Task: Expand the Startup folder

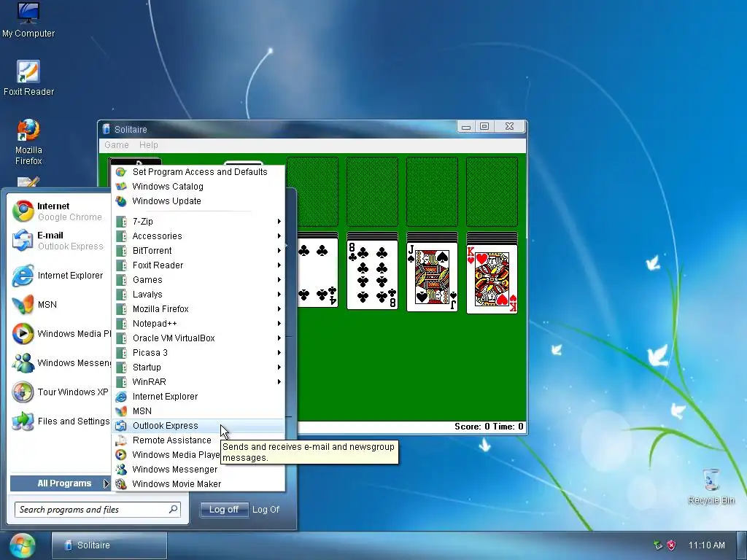Action: tap(198, 367)
